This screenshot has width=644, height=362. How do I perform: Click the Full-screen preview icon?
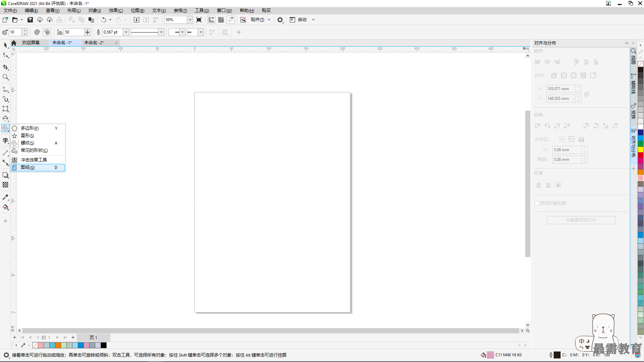[x=199, y=20]
